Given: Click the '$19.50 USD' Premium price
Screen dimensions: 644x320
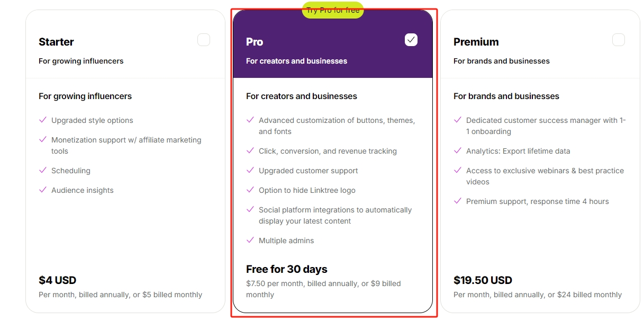Looking at the screenshot, I should (483, 280).
